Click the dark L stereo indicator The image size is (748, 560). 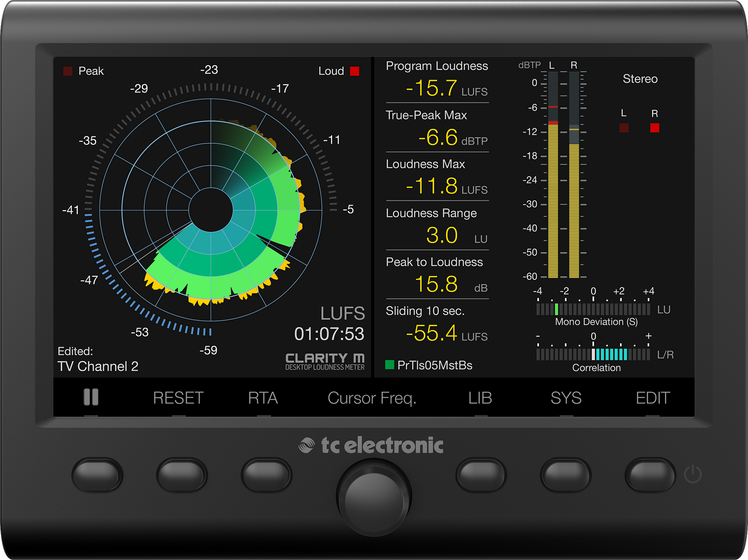click(624, 128)
